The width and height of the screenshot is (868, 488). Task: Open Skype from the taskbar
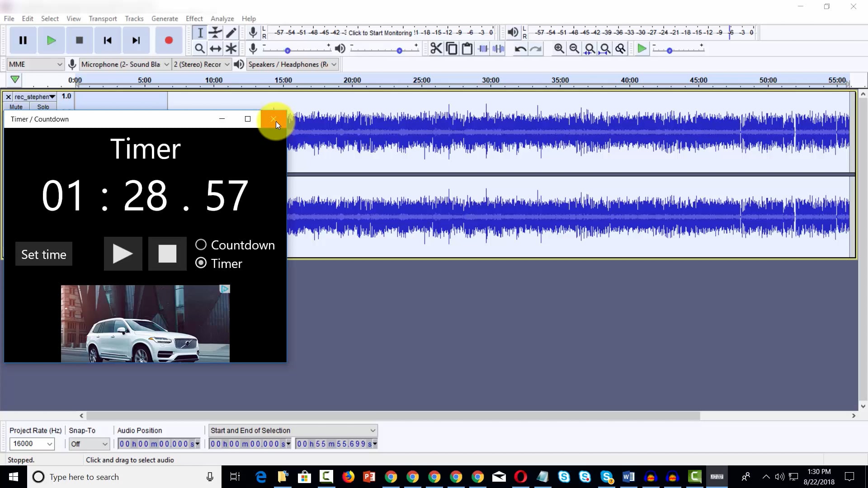point(564,477)
